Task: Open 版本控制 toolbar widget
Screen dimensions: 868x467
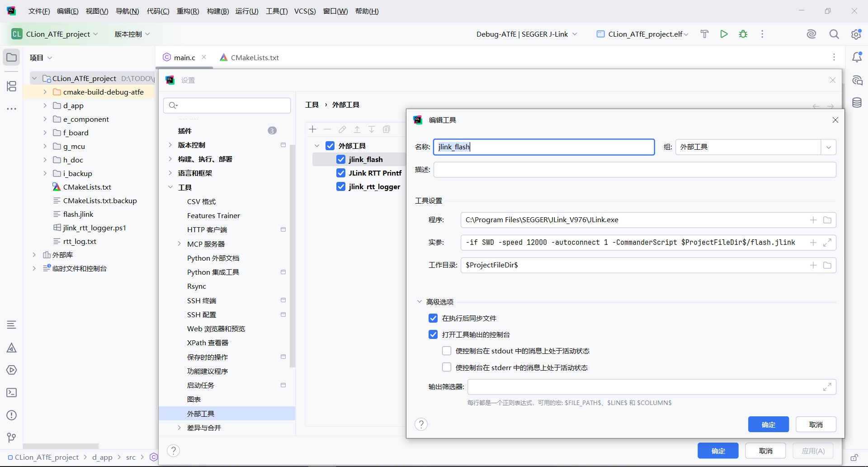Action: click(x=132, y=34)
